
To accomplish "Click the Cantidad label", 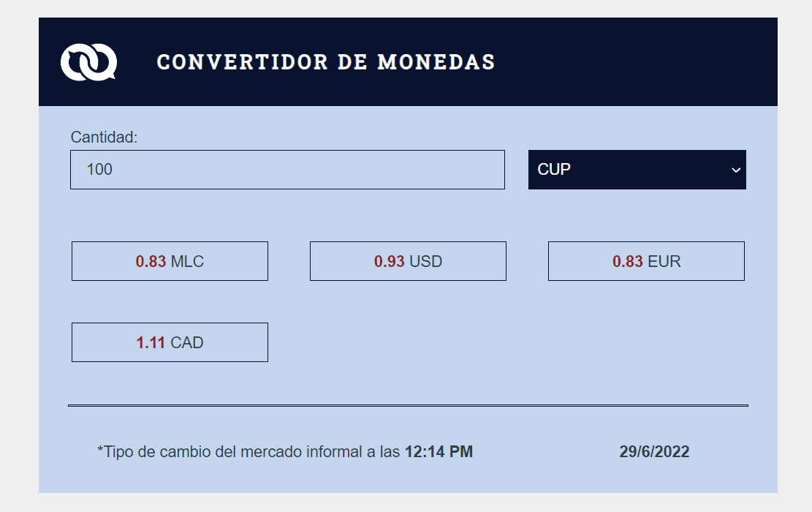I will coord(104,137).
